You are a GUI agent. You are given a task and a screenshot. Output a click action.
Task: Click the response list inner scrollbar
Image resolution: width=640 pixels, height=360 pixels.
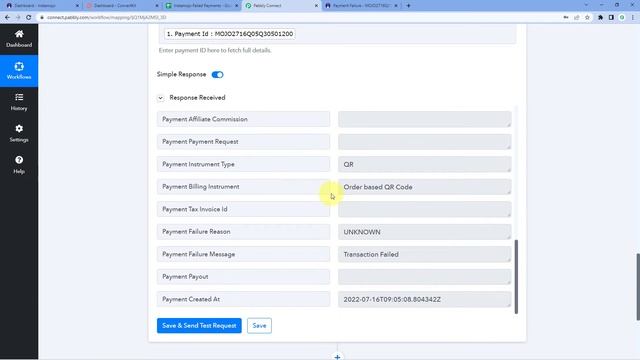(x=516, y=277)
